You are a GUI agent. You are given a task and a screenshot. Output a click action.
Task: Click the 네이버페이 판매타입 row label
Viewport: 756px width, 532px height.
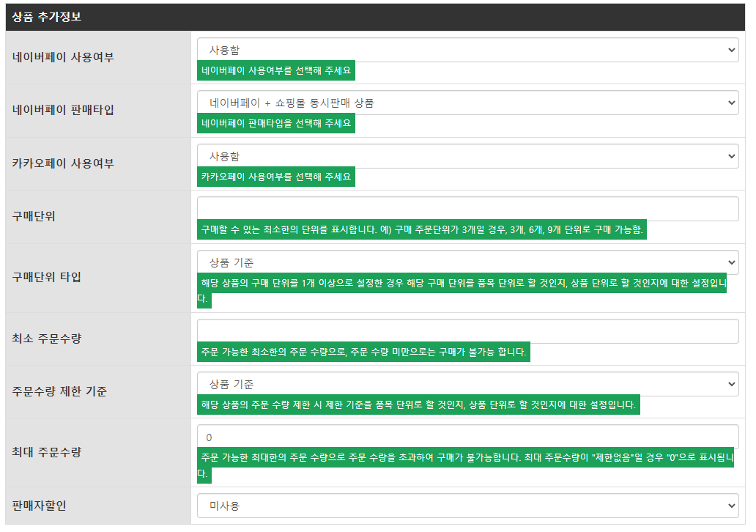click(x=64, y=110)
